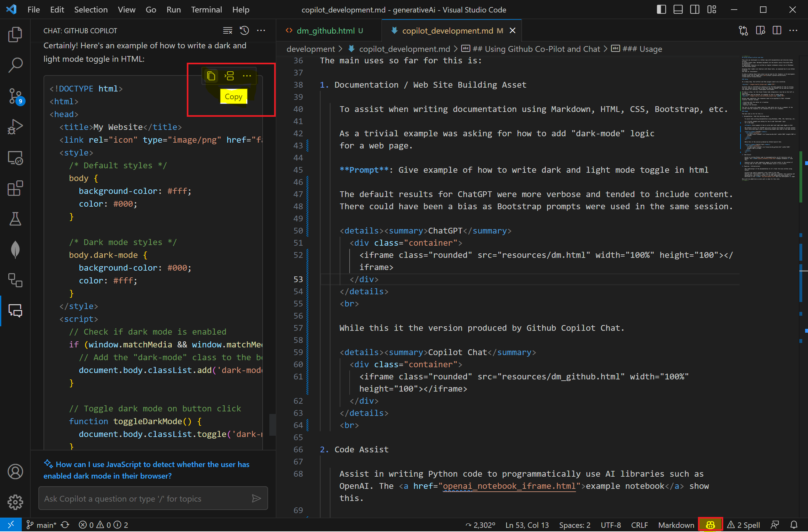Screen dimensions: 808x532
Task: Open the Search view in activity bar
Action: tap(15, 65)
